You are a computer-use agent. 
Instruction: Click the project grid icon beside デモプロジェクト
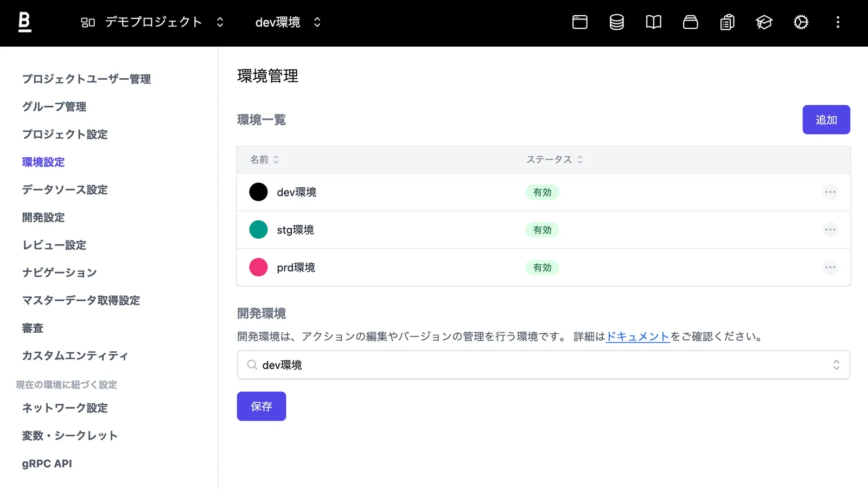[88, 22]
